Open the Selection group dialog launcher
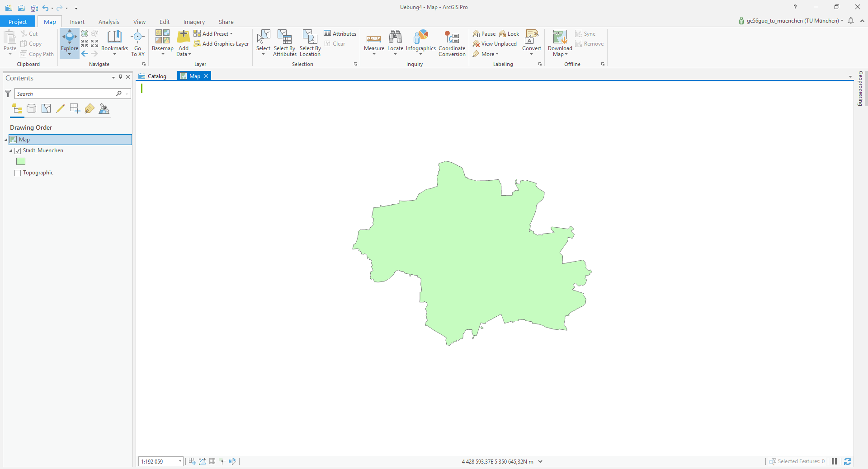Viewport: 868px width, 469px height. pos(355,64)
